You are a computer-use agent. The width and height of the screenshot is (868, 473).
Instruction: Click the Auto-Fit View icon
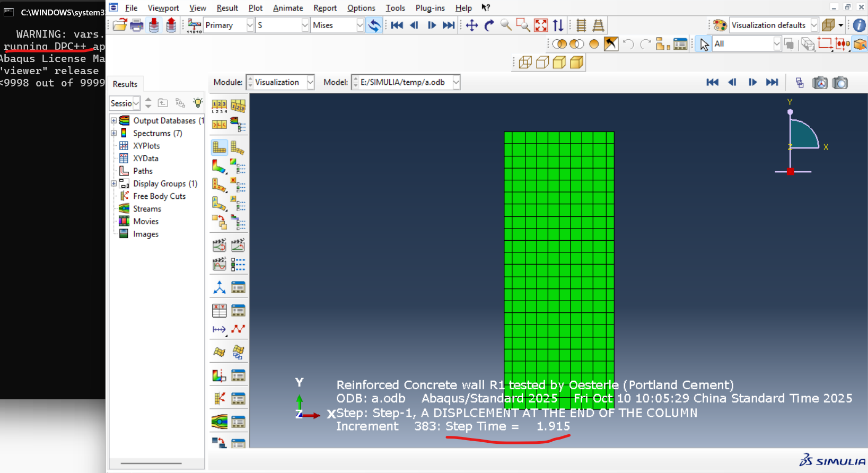(541, 25)
